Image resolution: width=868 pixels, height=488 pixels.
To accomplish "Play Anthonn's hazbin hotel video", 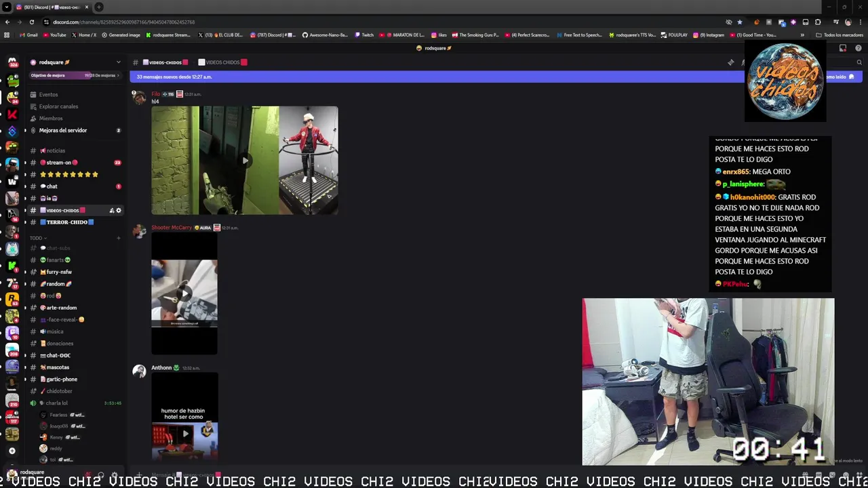I will click(184, 433).
